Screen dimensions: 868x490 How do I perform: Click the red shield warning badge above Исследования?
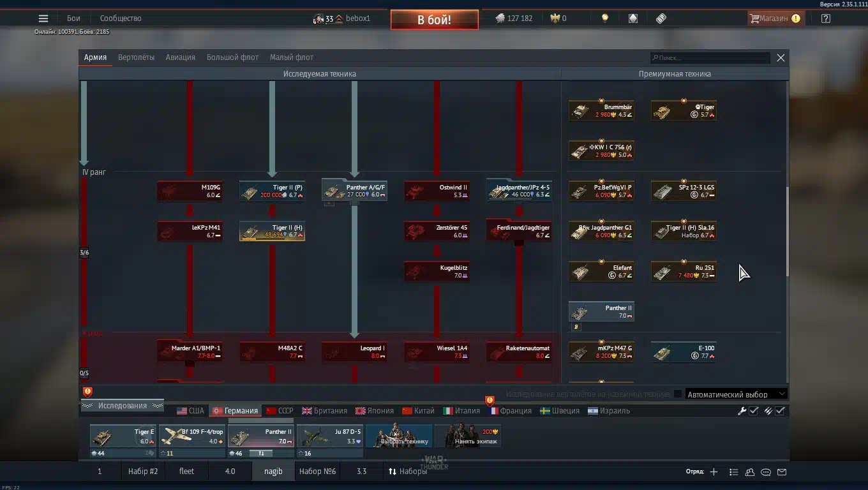[88, 392]
